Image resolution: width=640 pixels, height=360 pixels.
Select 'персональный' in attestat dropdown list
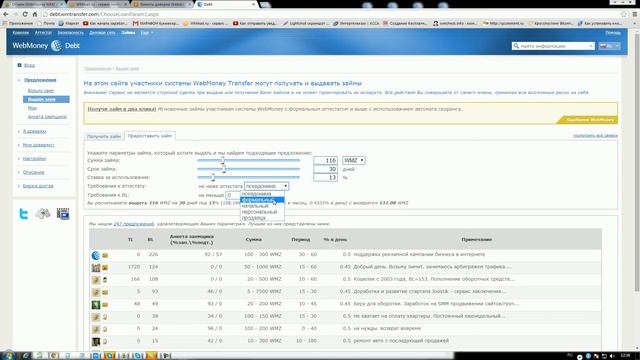(x=262, y=212)
